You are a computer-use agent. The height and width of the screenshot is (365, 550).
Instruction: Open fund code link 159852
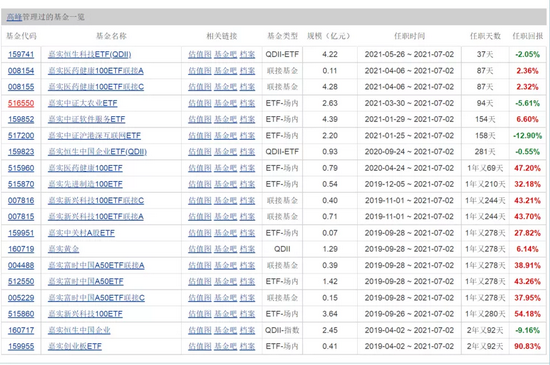pyautogui.click(x=21, y=120)
